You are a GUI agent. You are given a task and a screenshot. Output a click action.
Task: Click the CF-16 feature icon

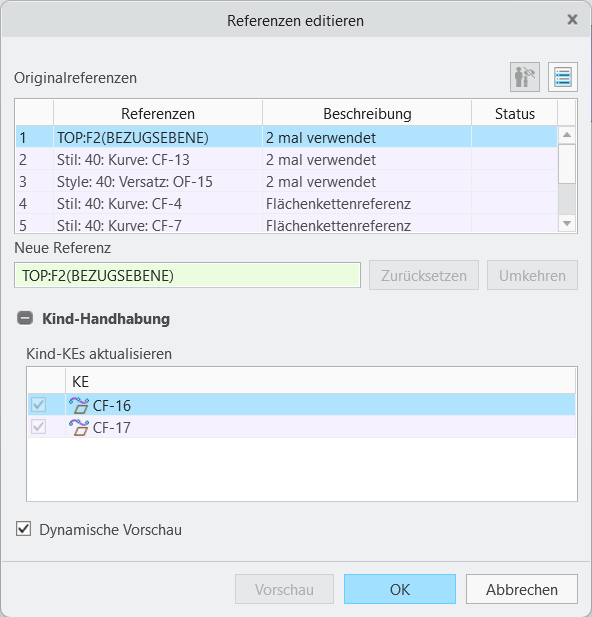click(79, 405)
